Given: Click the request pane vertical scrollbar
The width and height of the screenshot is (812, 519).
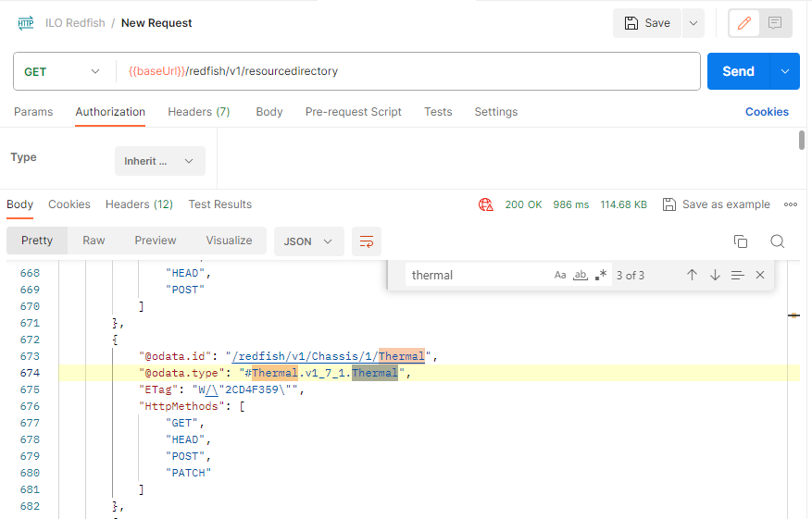Looking at the screenshot, I should [801, 141].
